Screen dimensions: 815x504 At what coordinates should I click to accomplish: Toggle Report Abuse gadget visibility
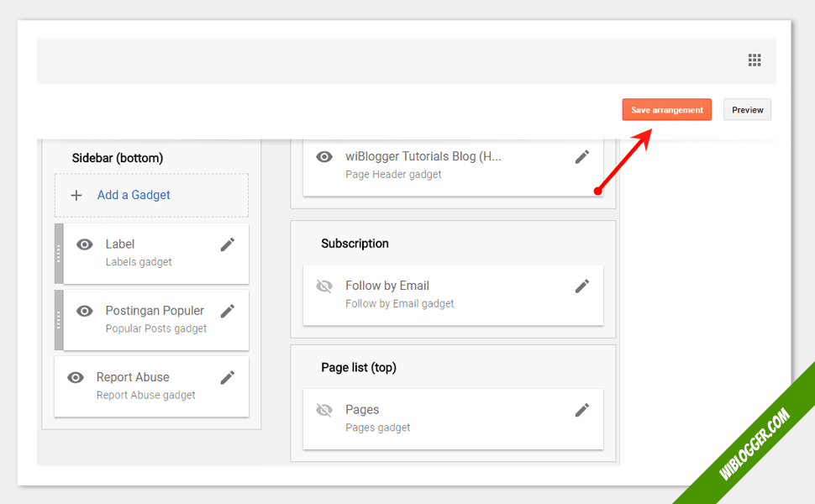[x=76, y=377]
